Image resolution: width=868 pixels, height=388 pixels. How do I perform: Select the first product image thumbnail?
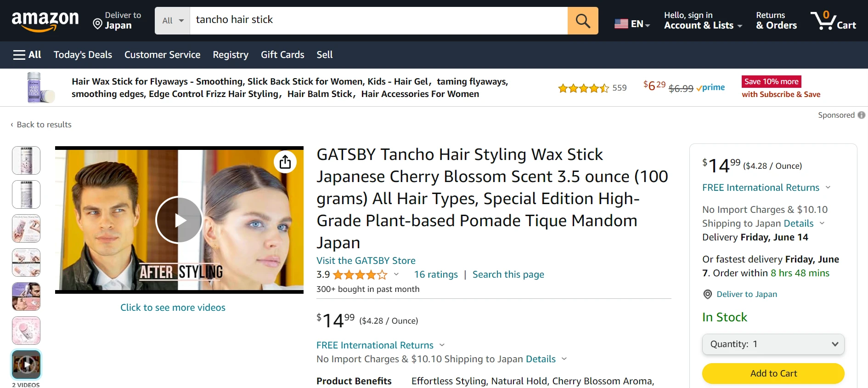point(26,160)
